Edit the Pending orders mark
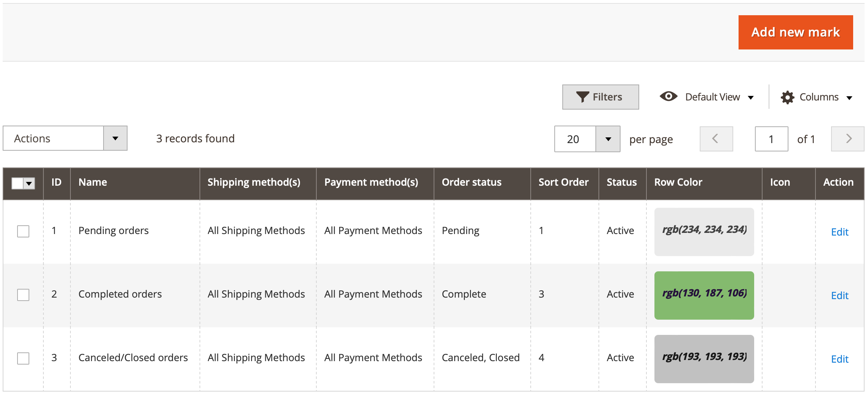Viewport: 868px width, 395px height. point(839,232)
